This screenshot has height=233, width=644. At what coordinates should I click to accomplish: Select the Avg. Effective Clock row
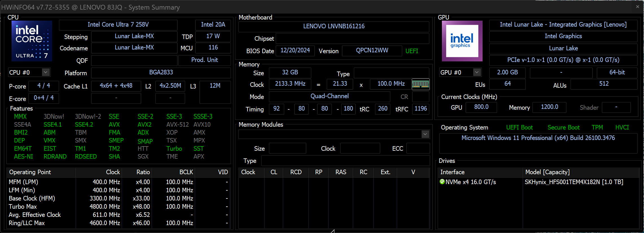(x=119, y=215)
